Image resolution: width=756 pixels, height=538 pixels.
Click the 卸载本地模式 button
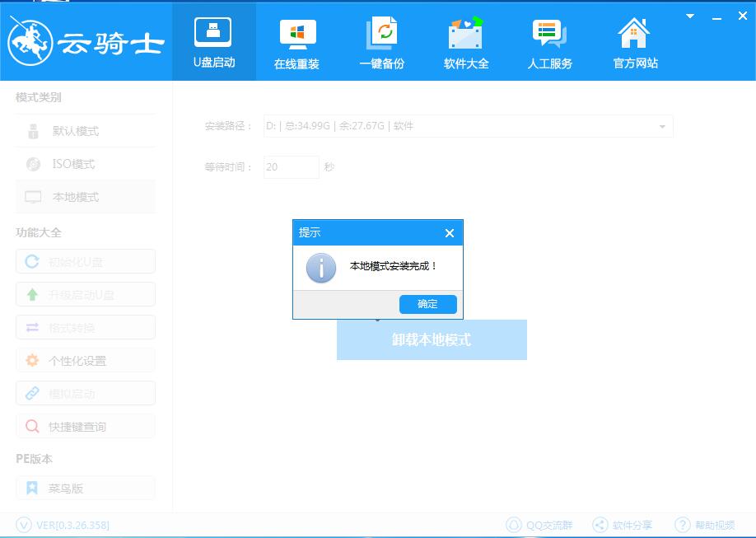coord(432,339)
